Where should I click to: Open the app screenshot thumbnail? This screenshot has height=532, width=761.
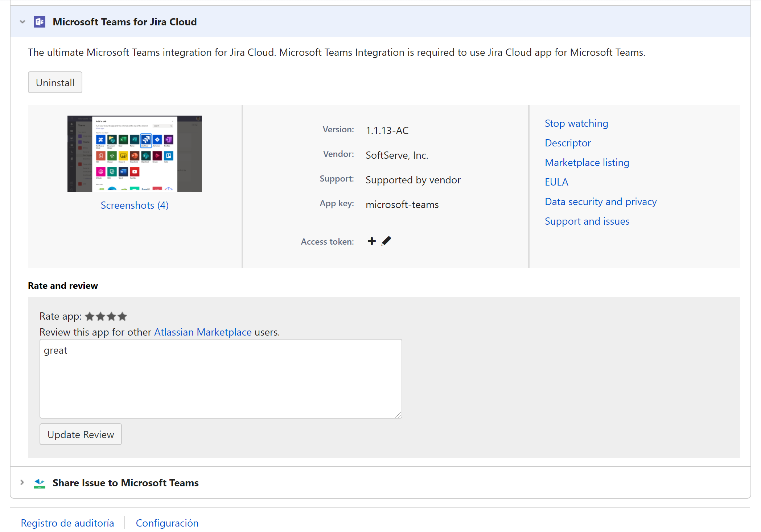[134, 154]
